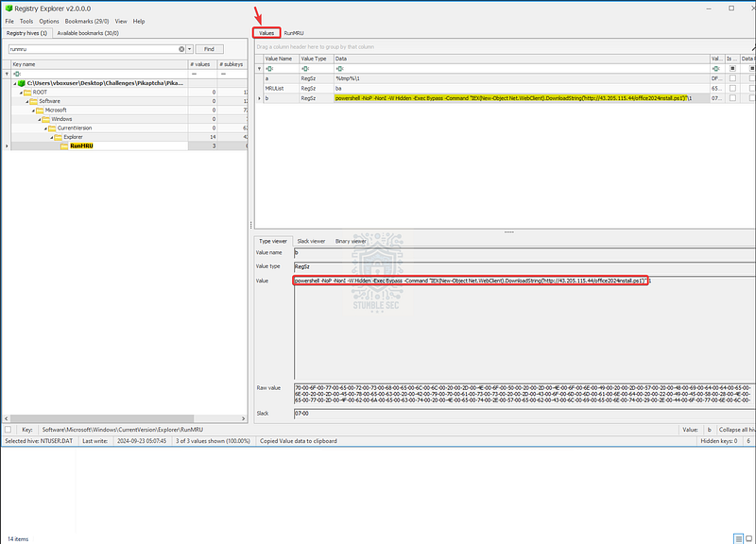756x544 pixels.
Task: Click the Windows folder icon
Action: pyautogui.click(x=45, y=120)
